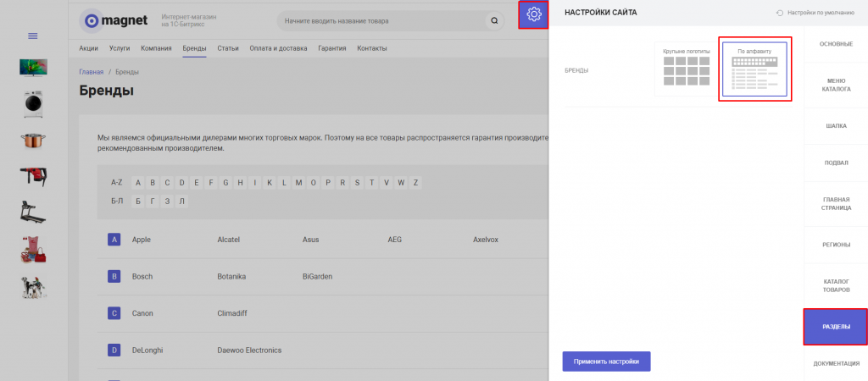Viewport: 868px width, 381px height.
Task: Open the 'Услуги' menu item
Action: pos(120,48)
